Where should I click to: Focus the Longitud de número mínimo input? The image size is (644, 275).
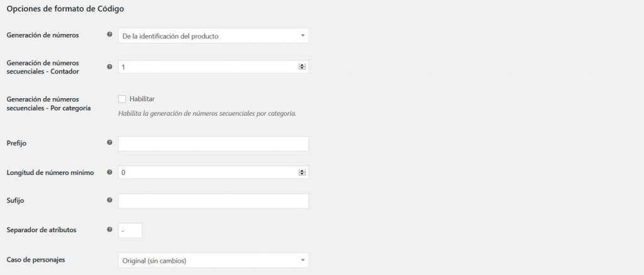(208, 172)
